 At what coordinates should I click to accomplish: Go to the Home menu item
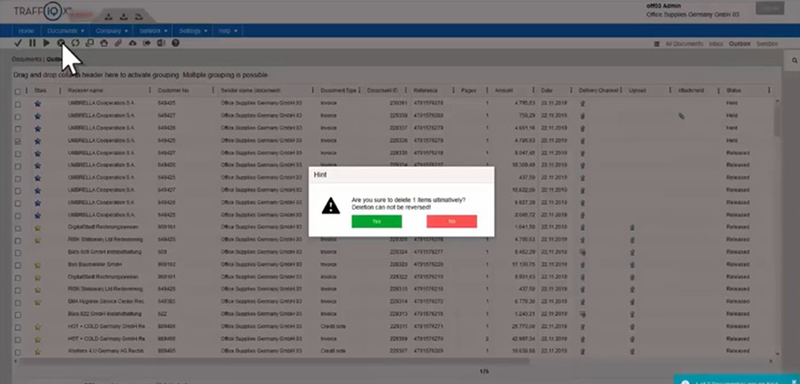(x=26, y=31)
